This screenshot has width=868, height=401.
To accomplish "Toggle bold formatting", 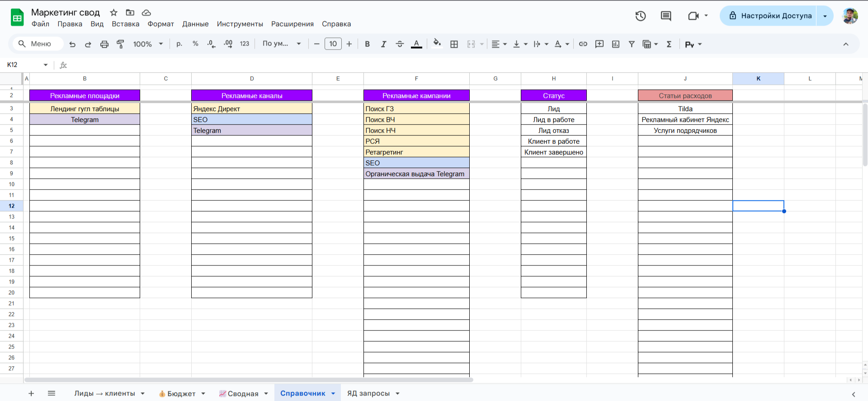I will pyautogui.click(x=368, y=44).
